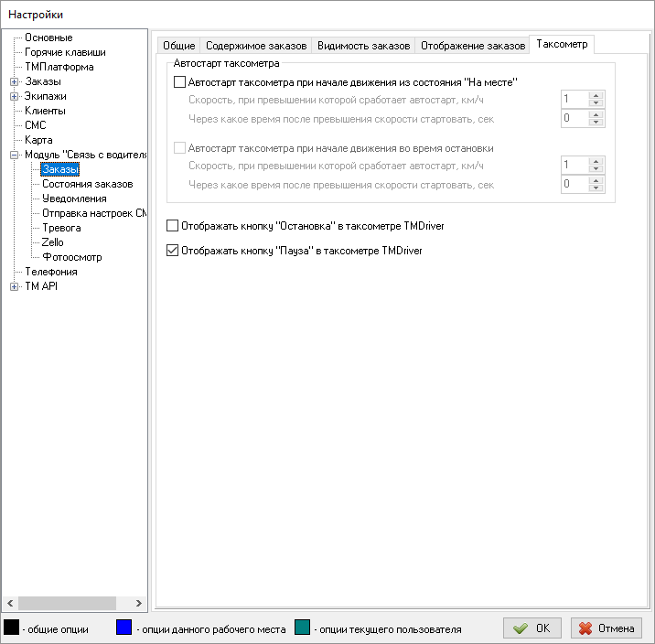Click the blue workplace options color swatch
Image resolution: width=655 pixels, height=644 pixels.
(x=124, y=628)
